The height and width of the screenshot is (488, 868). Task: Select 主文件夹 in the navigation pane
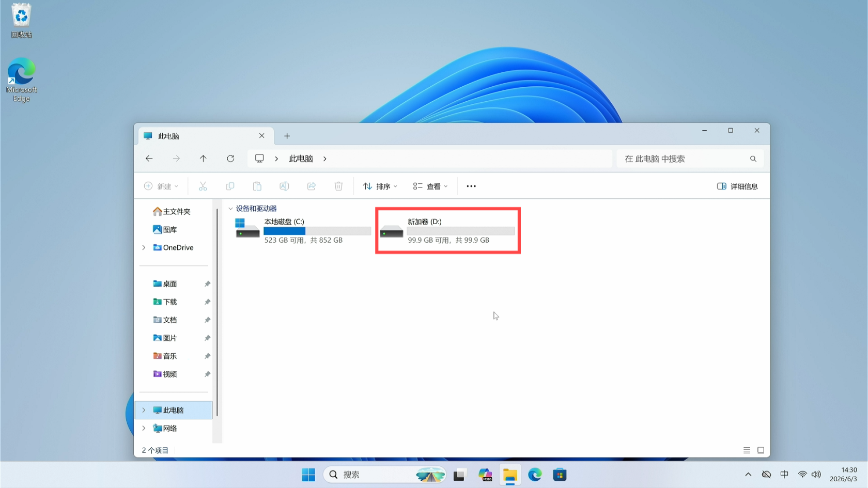tap(173, 212)
